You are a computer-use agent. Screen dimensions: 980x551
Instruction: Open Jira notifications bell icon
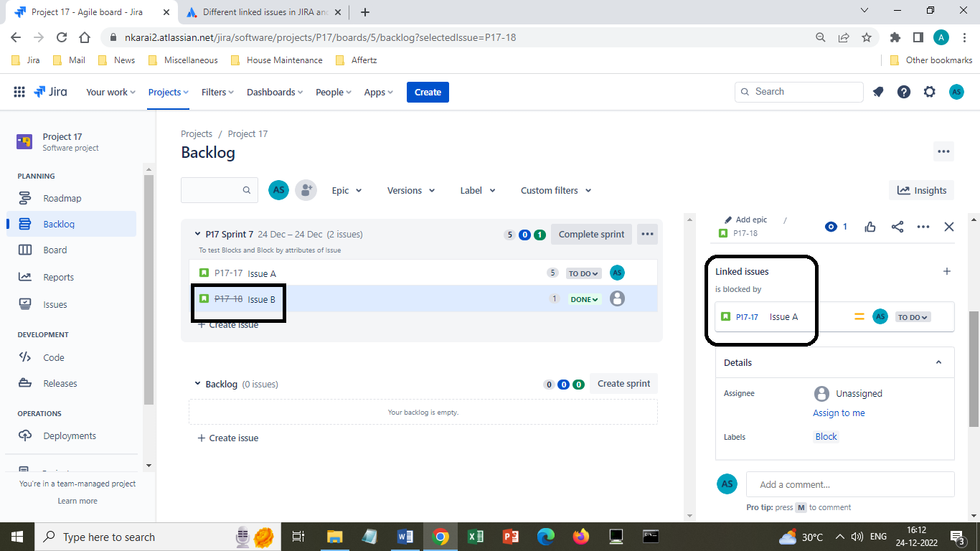[x=878, y=92]
